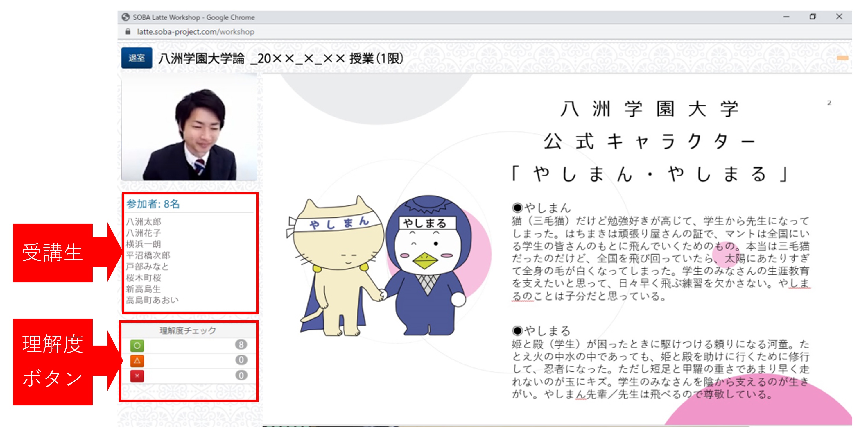Select participant 横浜一朗 in the list

click(x=144, y=244)
